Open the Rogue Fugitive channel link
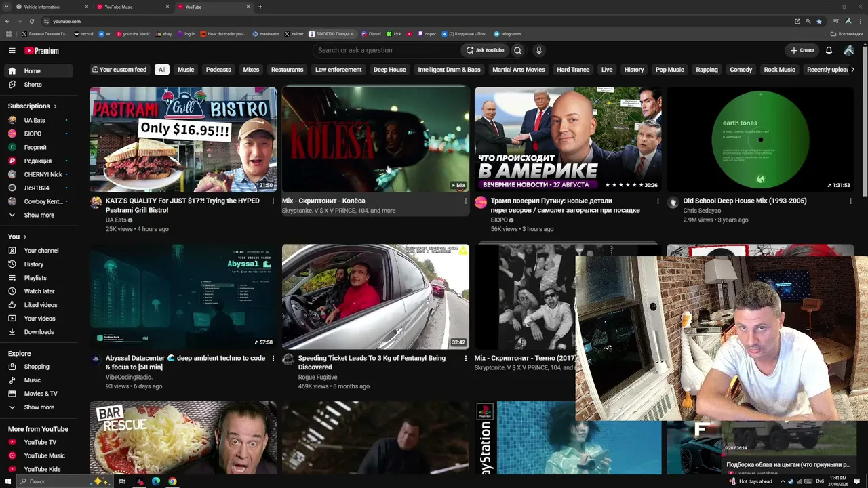Image resolution: width=868 pixels, height=488 pixels. pyautogui.click(x=317, y=377)
